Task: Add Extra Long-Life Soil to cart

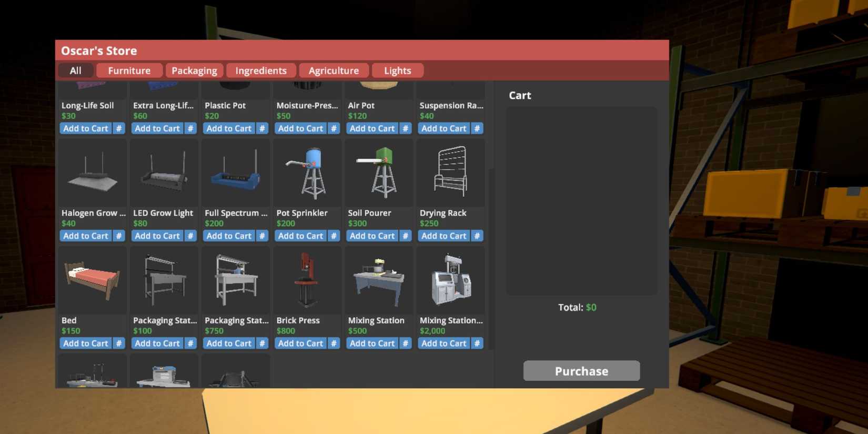Action: [x=157, y=128]
